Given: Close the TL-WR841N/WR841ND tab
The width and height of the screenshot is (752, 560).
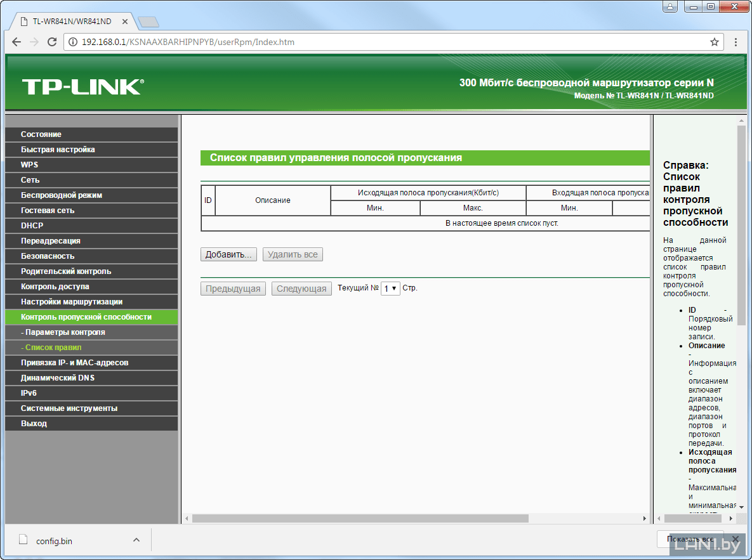Looking at the screenshot, I should coord(124,22).
